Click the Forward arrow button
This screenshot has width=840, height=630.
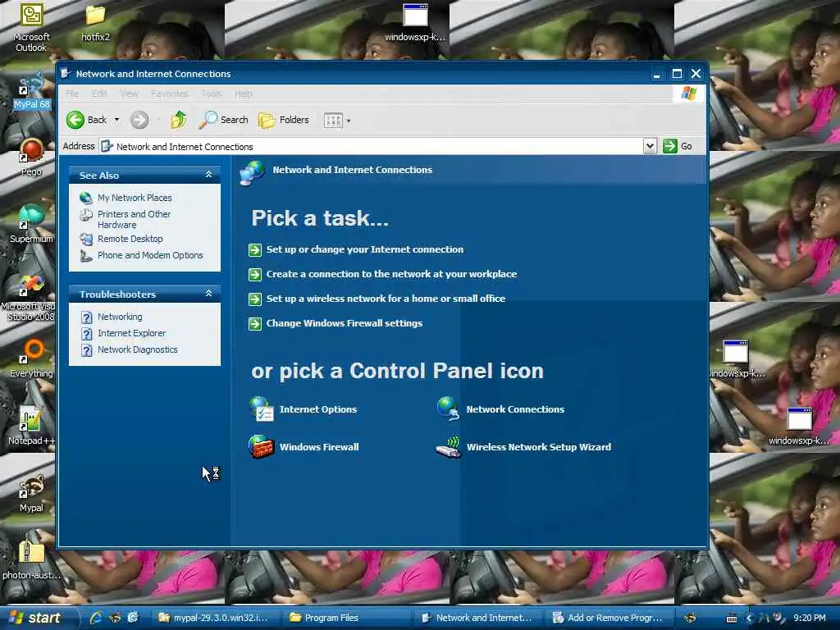pos(139,120)
